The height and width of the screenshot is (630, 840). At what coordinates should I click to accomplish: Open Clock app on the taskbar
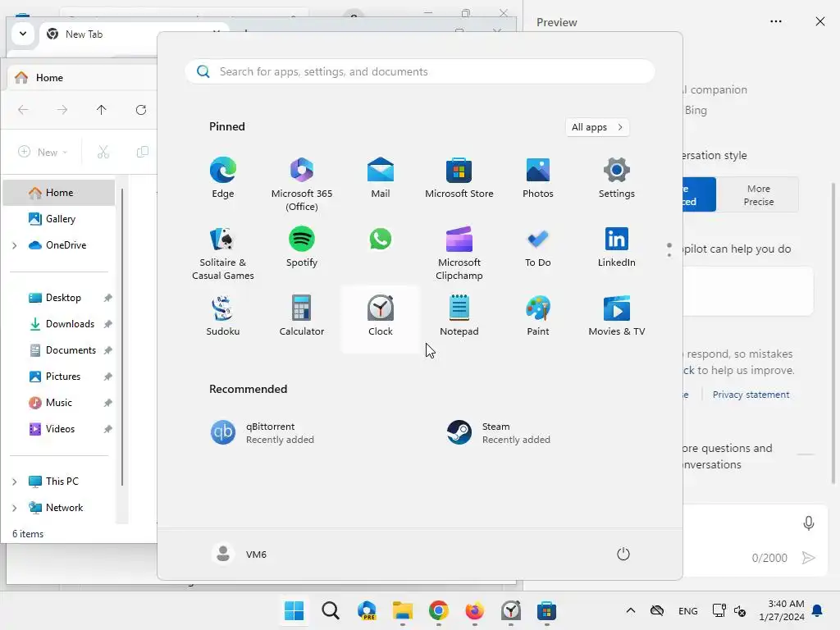[511, 610]
